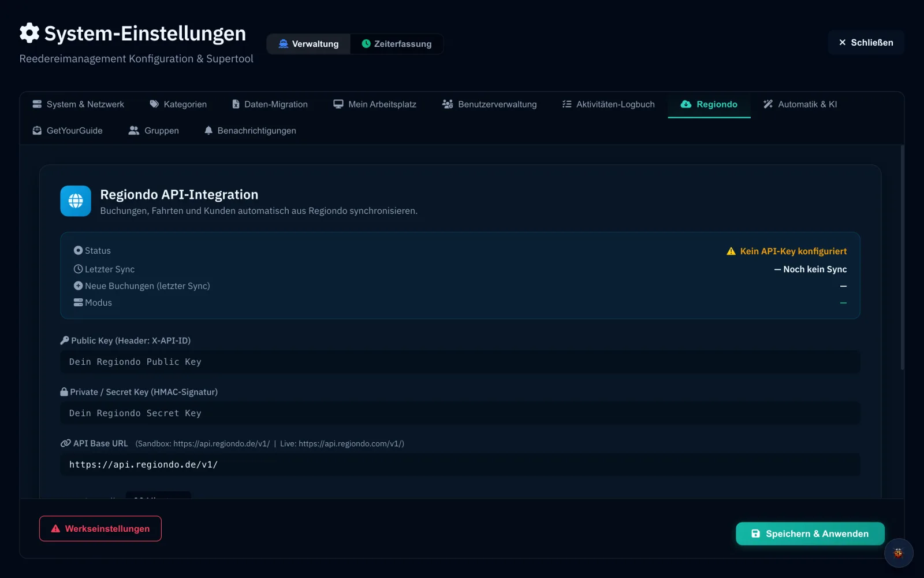Go to the Benachrichtigungen tab
Image resolution: width=924 pixels, height=578 pixels.
tap(250, 131)
